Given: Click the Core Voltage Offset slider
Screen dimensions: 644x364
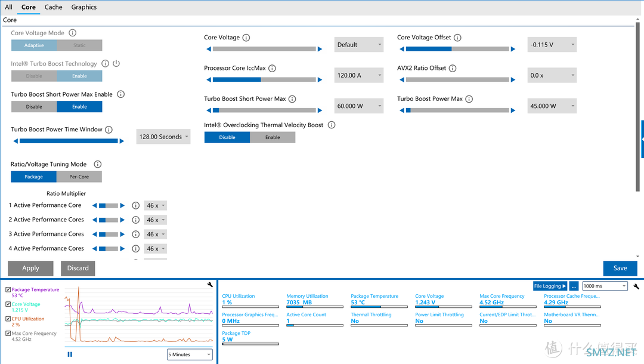Looking at the screenshot, I should 457,49.
